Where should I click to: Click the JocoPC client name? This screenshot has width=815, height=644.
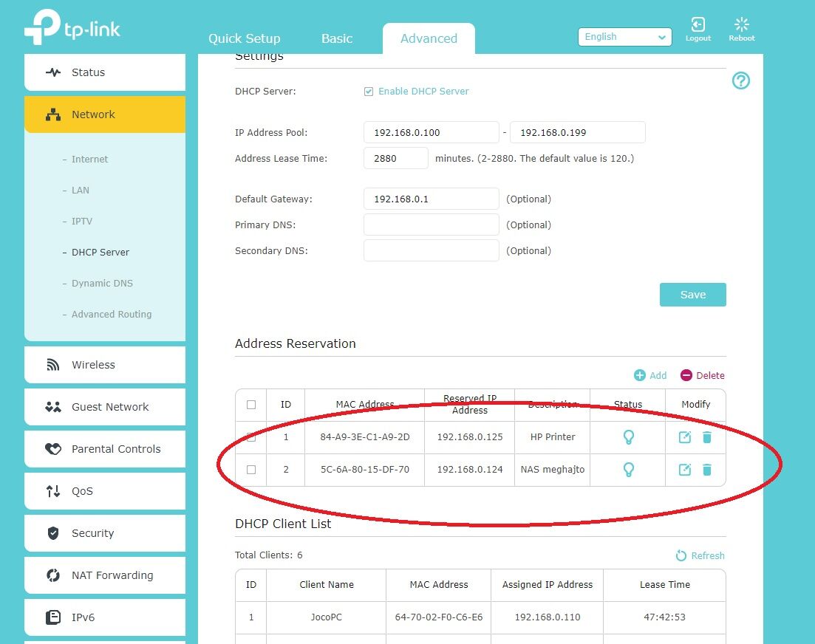click(x=327, y=617)
